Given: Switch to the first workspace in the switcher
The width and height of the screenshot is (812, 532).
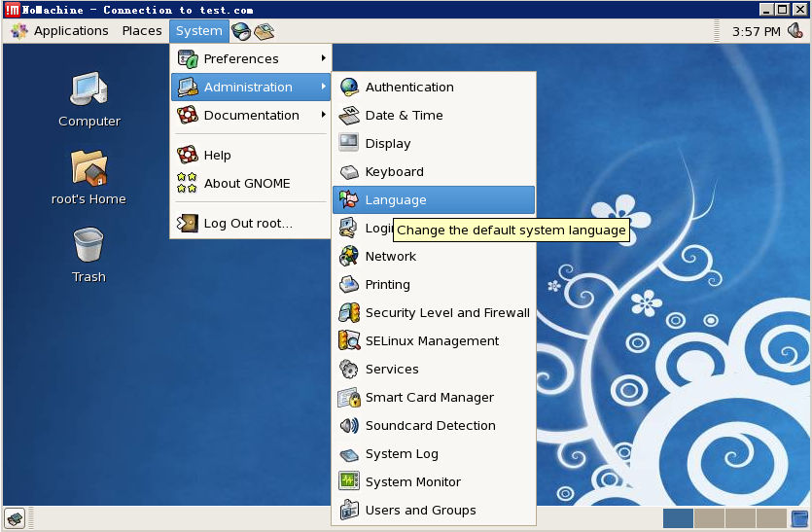Looking at the screenshot, I should coord(678,518).
